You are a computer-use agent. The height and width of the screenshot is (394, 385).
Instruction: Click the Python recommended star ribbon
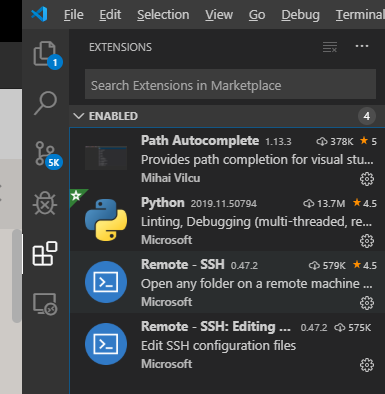pyautogui.click(x=77, y=196)
